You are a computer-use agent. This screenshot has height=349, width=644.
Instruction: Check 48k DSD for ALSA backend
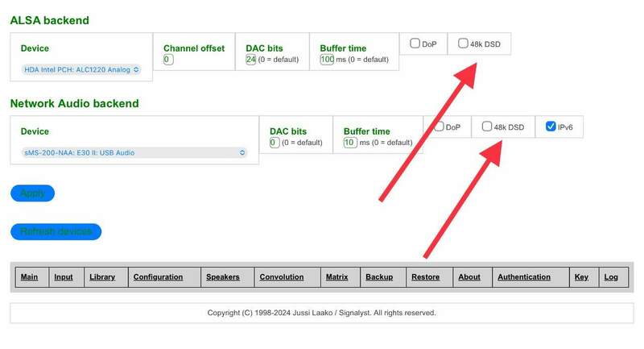click(x=463, y=44)
